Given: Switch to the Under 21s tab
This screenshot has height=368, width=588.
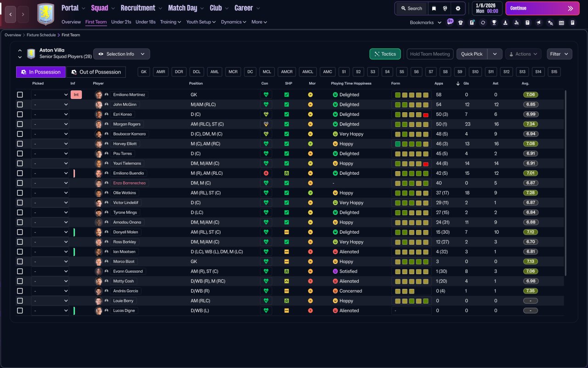Looking at the screenshot, I should 121,22.
